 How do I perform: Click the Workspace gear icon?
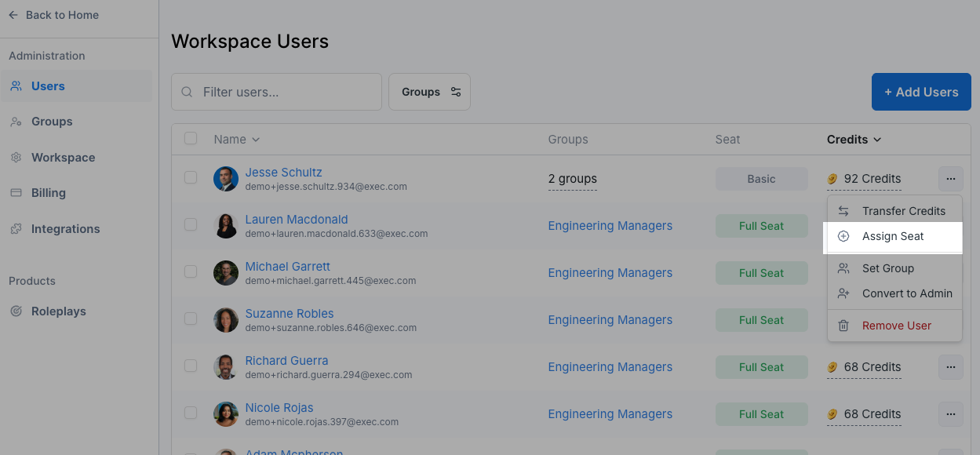[16, 158]
